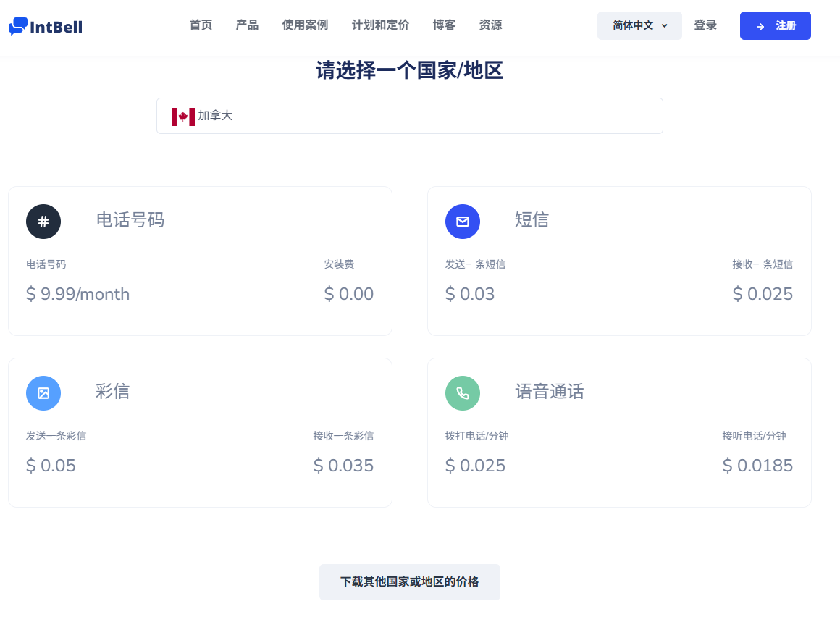
Task: Open the 资源 menu
Action: pos(490,25)
